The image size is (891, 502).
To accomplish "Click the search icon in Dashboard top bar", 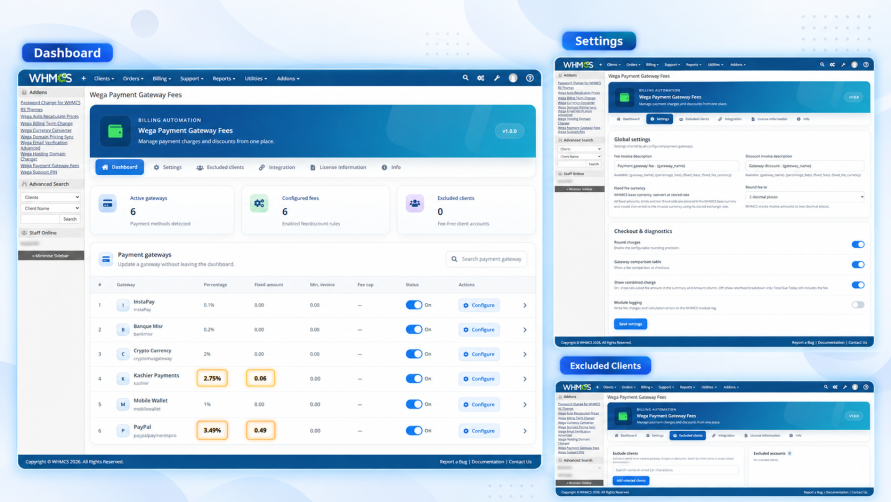I will pos(465,78).
